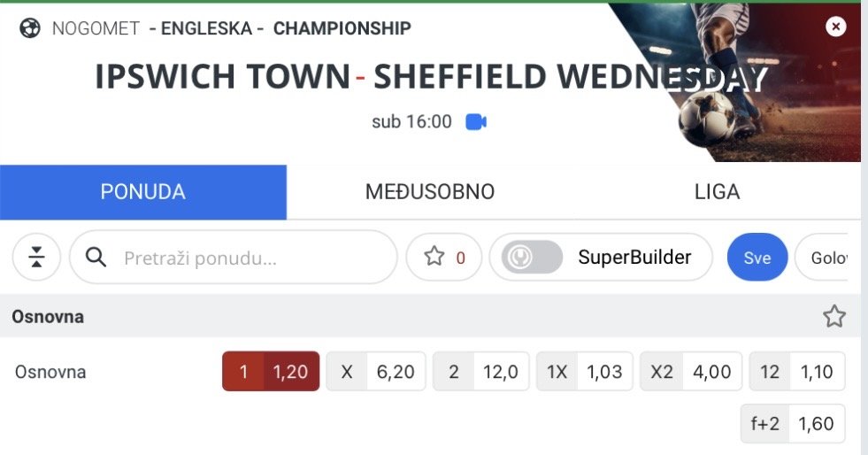Image resolution: width=868 pixels, height=455 pixels.
Task: Choose handicap f+2 odds 1,60
Action: coord(793,424)
